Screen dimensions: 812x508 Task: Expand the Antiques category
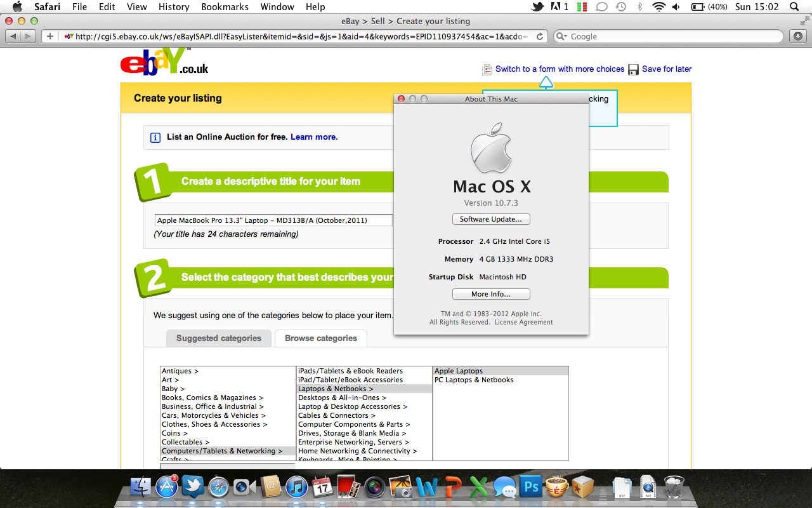[228, 371]
